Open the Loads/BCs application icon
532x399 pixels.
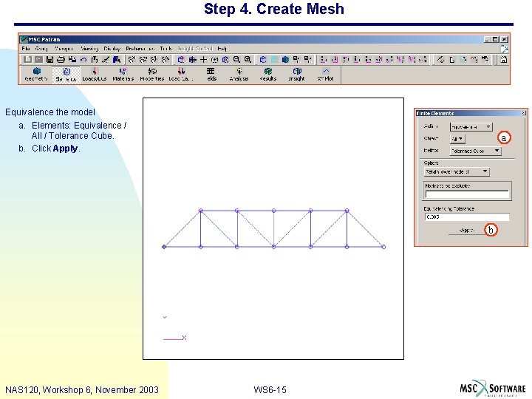pos(95,75)
